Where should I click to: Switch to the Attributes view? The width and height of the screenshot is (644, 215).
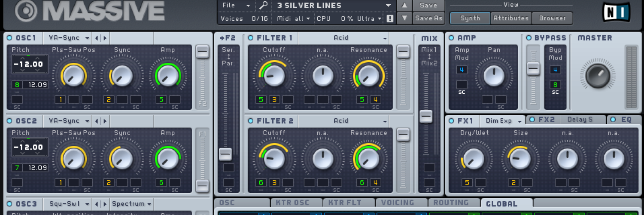click(x=511, y=18)
